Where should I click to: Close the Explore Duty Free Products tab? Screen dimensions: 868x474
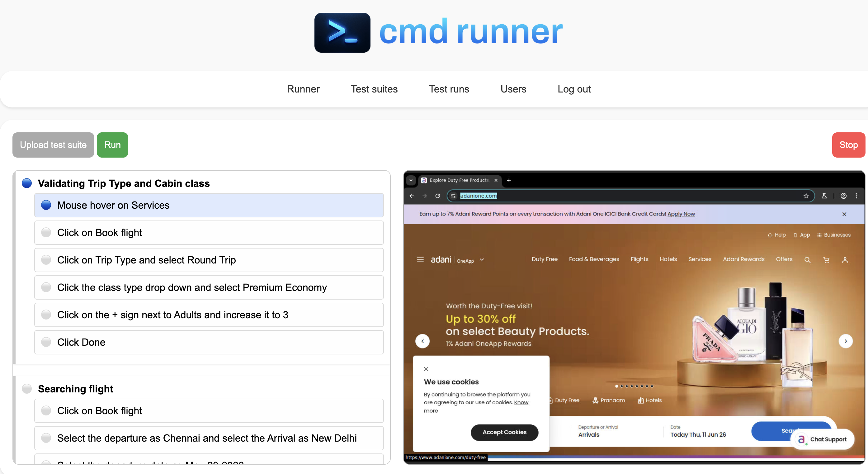[496, 180]
